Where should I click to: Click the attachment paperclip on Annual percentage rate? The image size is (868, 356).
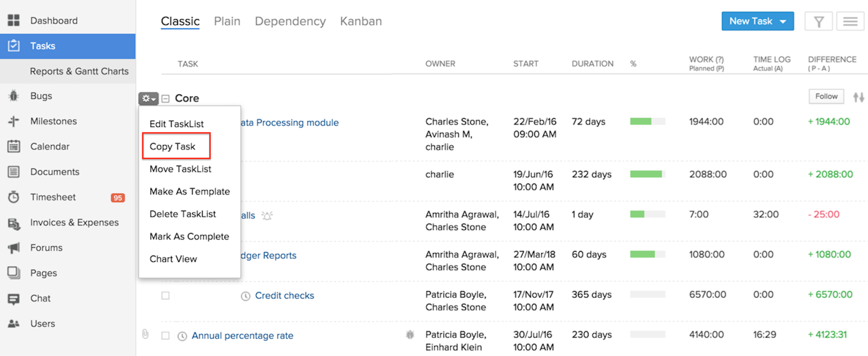[146, 334]
